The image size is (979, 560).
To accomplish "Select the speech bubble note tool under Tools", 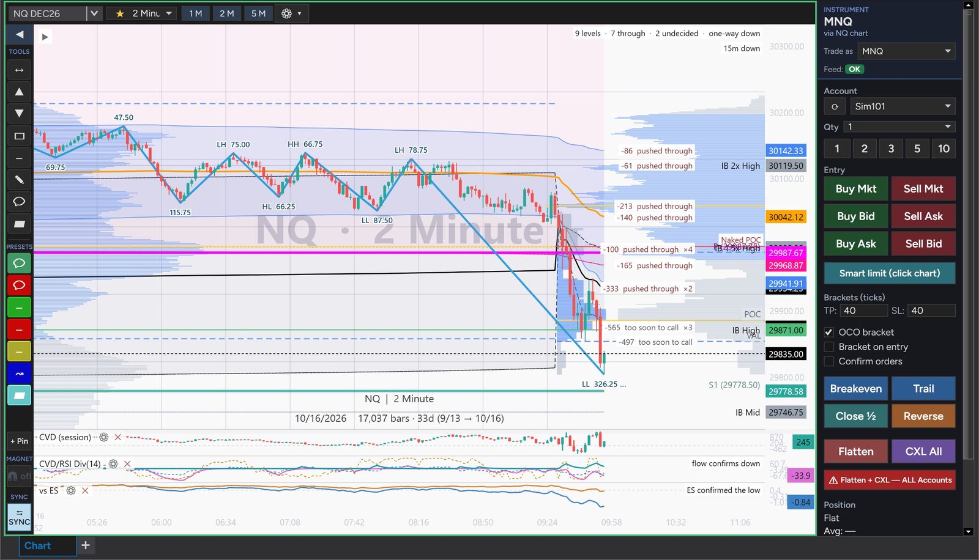I will (x=19, y=202).
